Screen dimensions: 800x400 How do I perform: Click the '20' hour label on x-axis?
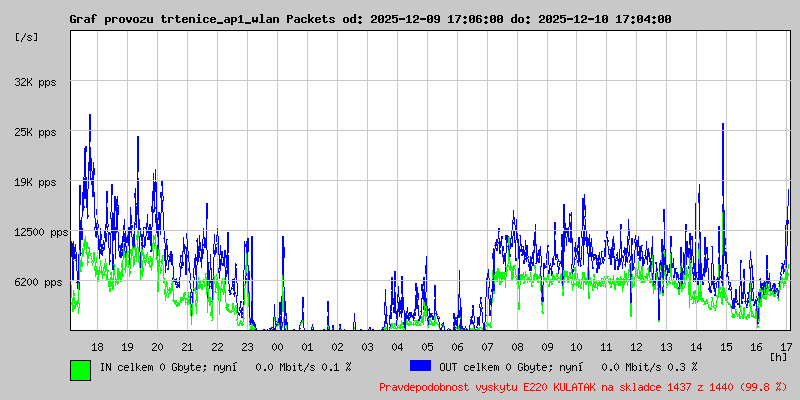pyautogui.click(x=157, y=347)
